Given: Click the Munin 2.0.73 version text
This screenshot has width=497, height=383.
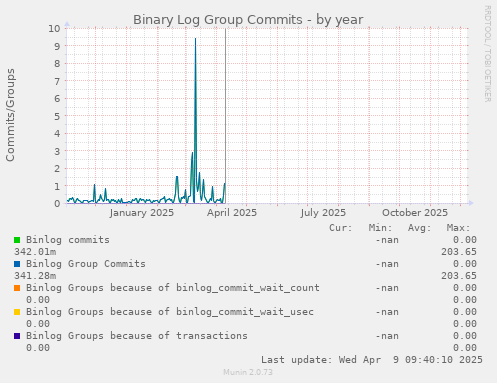Looking at the screenshot, I should click(248, 372).
